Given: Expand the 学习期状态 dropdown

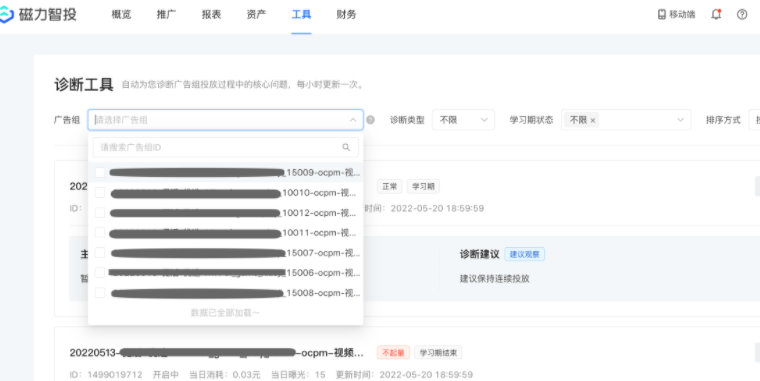Looking at the screenshot, I should 681,120.
